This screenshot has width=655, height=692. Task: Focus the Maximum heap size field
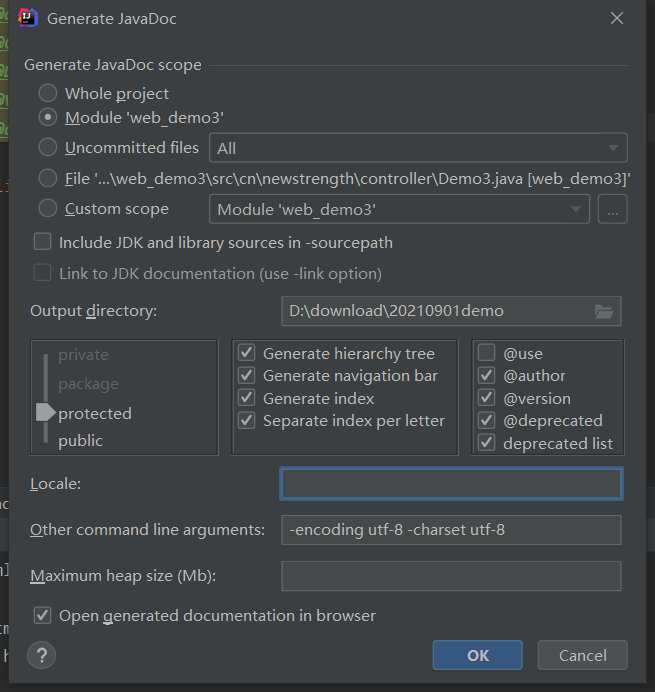point(451,576)
